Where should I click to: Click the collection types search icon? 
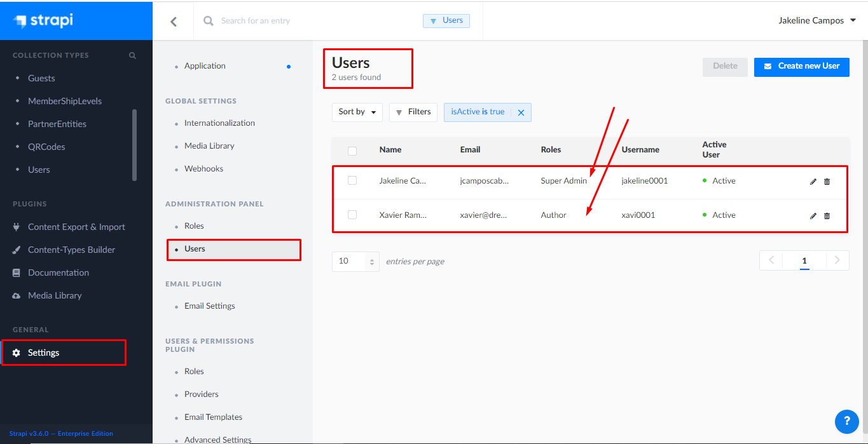coord(132,56)
